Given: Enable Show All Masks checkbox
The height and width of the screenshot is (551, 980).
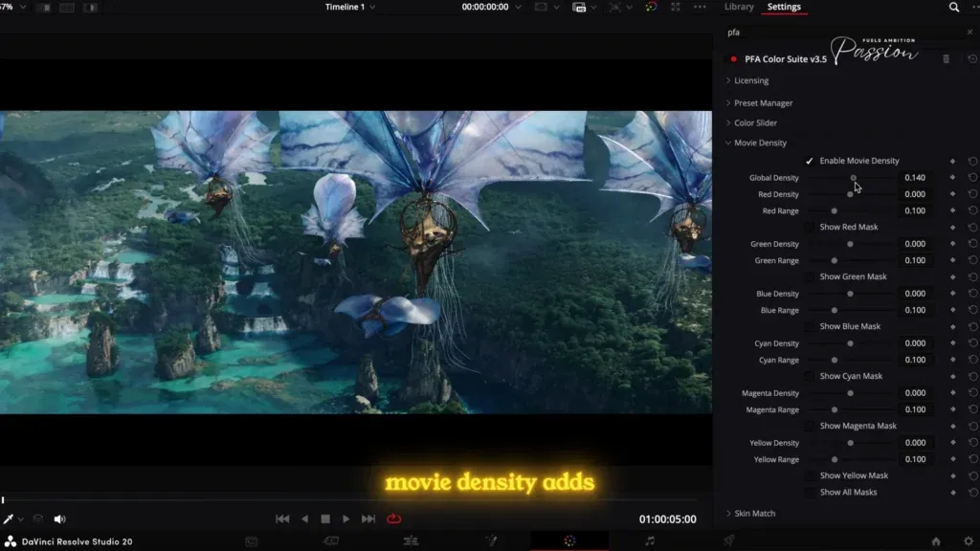Looking at the screenshot, I should [x=810, y=493].
